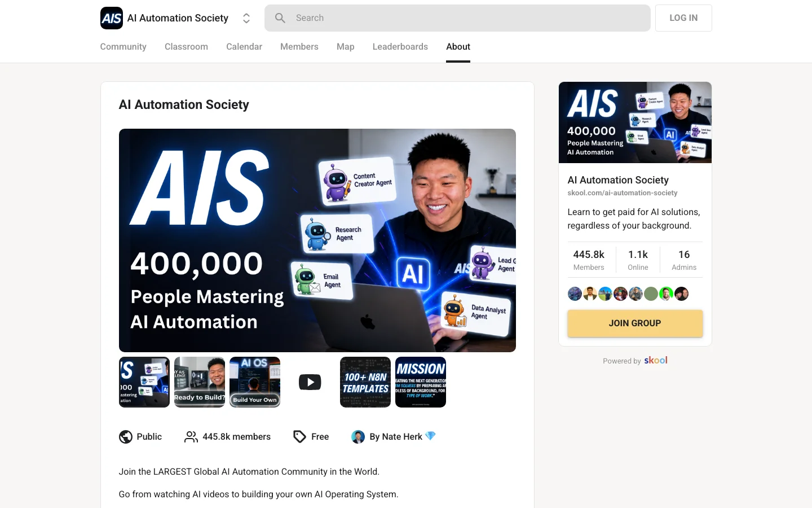Open the Classroom tab
The width and height of the screenshot is (812, 508).
pyautogui.click(x=186, y=47)
